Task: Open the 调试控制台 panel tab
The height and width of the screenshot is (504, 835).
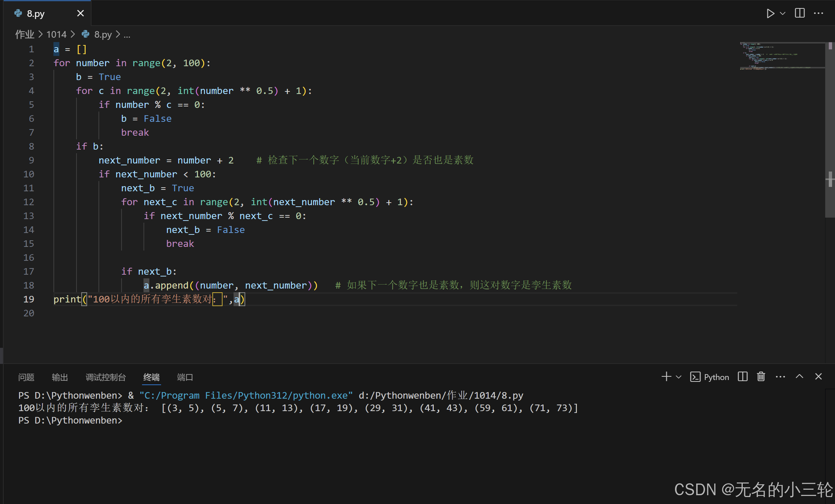Action: pyautogui.click(x=106, y=377)
